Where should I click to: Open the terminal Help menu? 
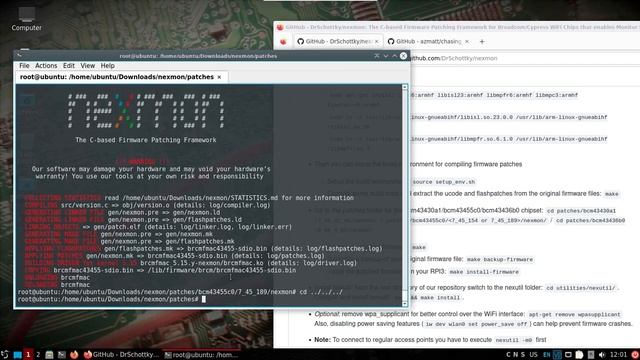[x=107, y=65]
